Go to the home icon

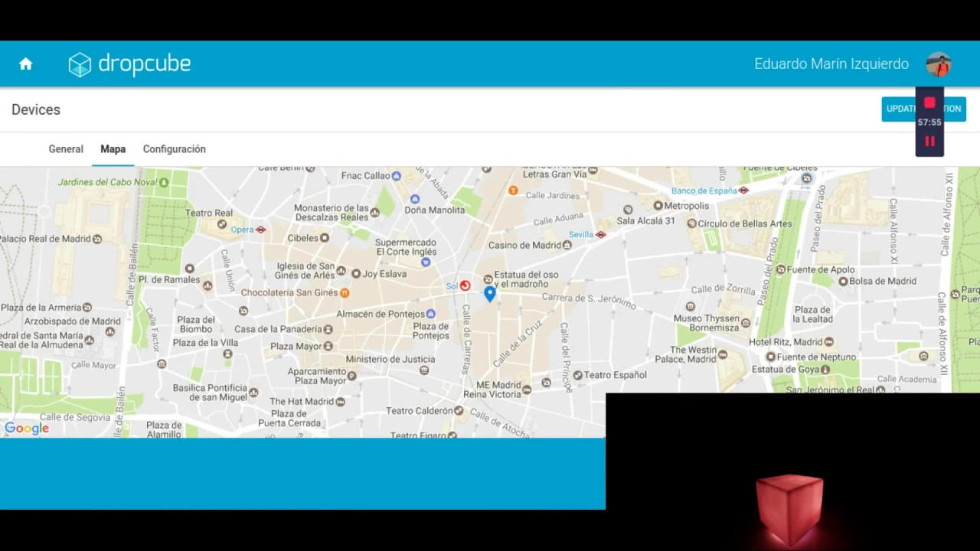26,64
